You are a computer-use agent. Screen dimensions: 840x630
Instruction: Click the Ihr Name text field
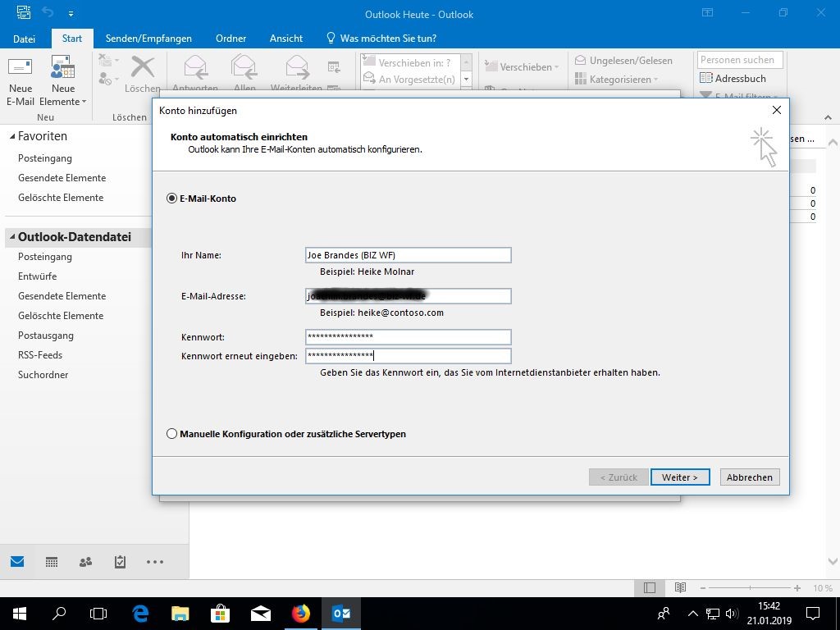pyautogui.click(x=409, y=255)
